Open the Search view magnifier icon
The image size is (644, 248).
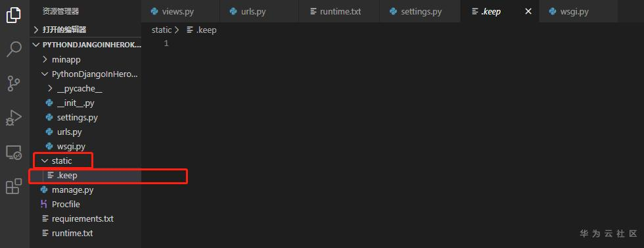(14, 49)
